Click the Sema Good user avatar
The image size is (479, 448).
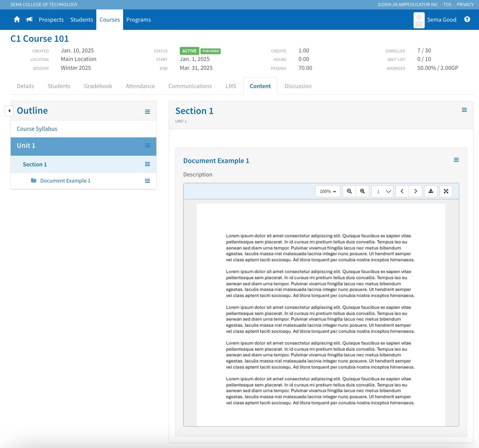click(419, 20)
